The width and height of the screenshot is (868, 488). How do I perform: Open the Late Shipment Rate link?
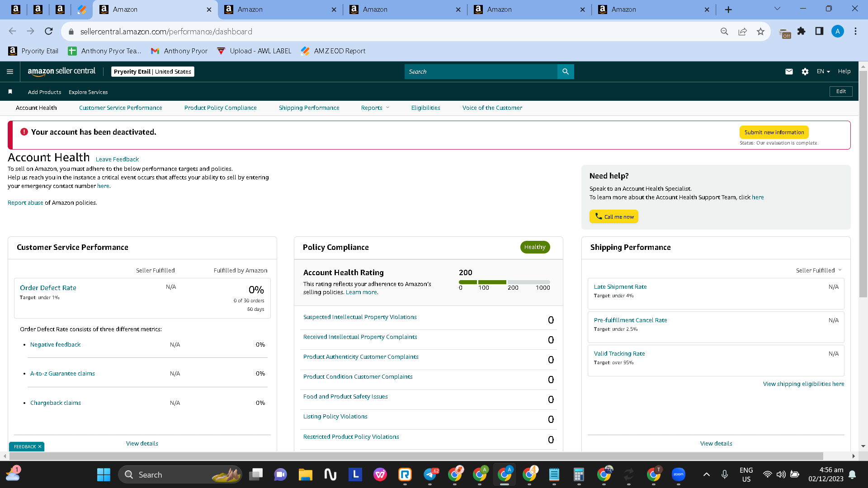coord(620,287)
